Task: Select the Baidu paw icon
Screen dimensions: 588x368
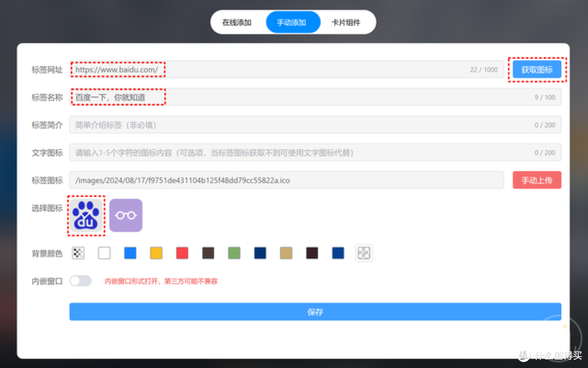Action: (x=85, y=215)
